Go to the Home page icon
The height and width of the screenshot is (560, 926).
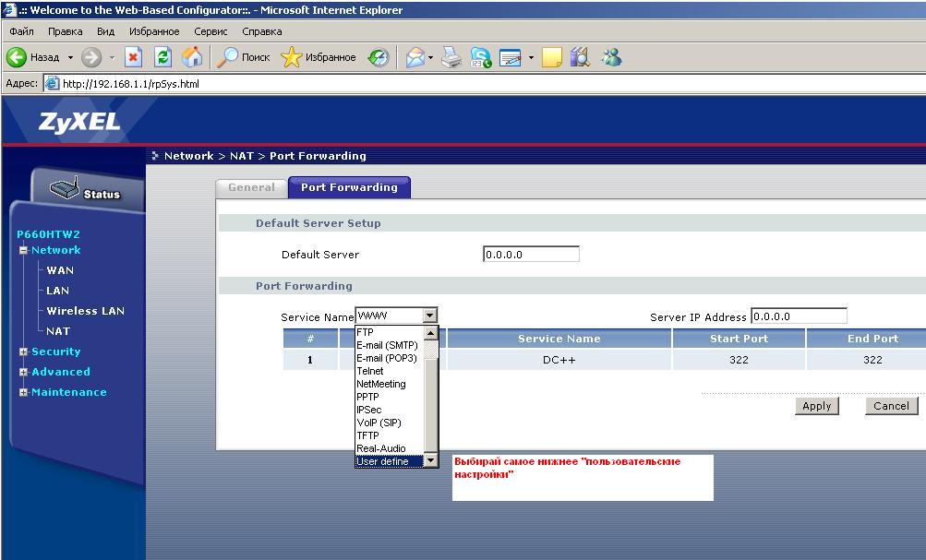pyautogui.click(x=192, y=57)
